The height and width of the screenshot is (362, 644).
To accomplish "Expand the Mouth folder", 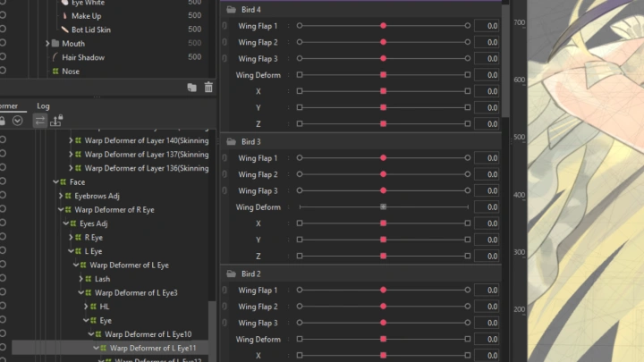I will [47, 44].
